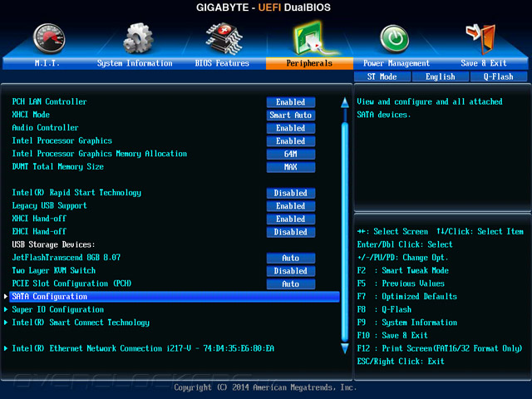Click the ESC/Right Click: Exit help line

coord(401,362)
